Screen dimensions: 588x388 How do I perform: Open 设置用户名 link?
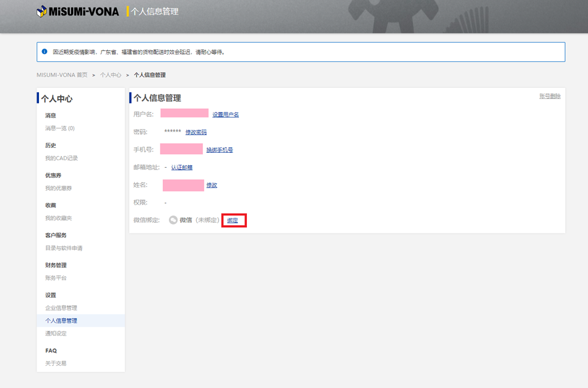point(225,114)
